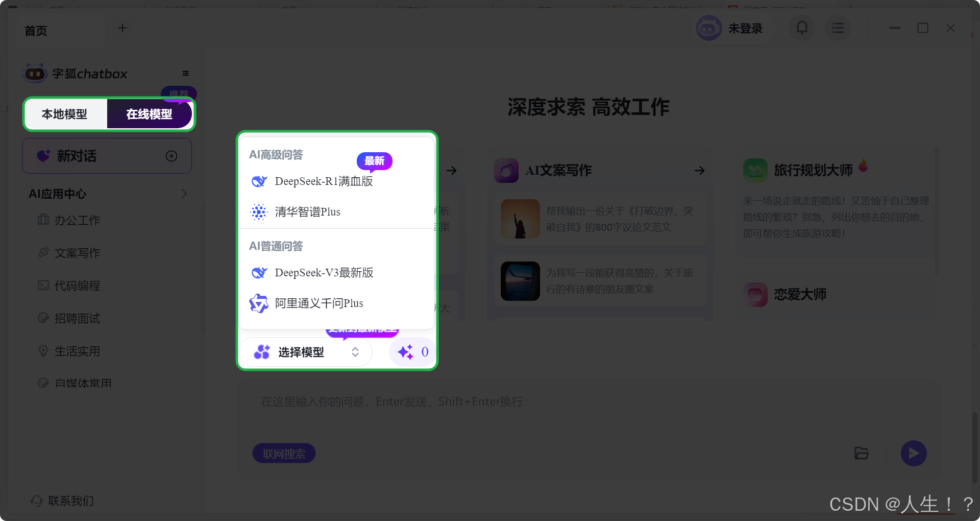Screen dimensions: 980x521
Task: Open the 自媒体常用 category
Action: point(82,383)
